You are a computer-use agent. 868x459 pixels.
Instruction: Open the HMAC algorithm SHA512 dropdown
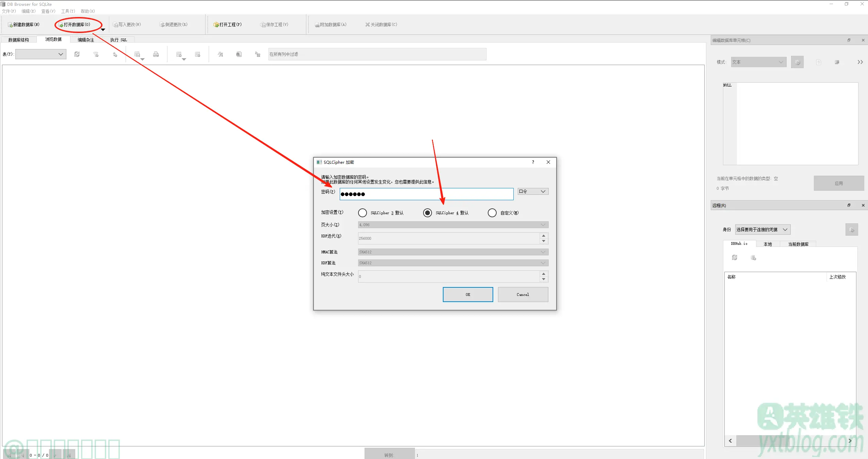pyautogui.click(x=453, y=252)
